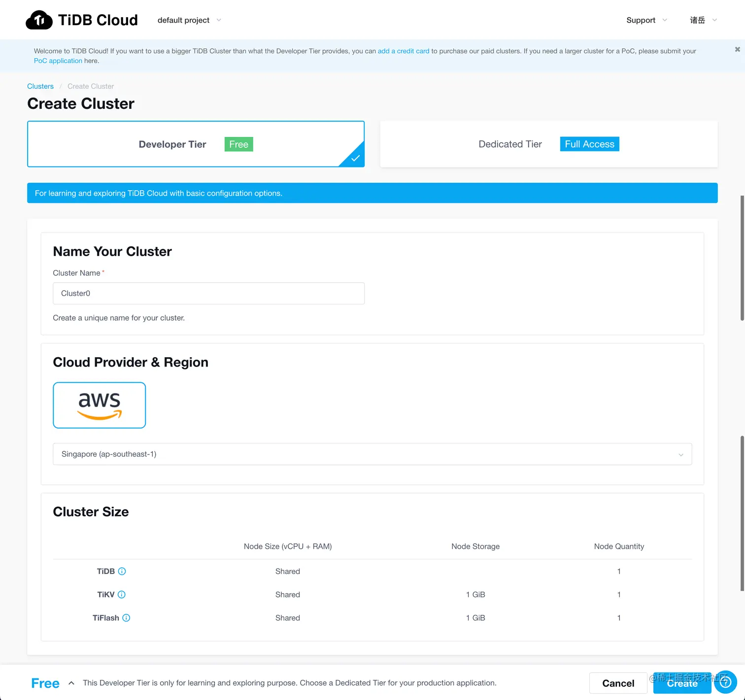Screen dimensions: 745x700
Task: Open info tooltip next to TiDB
Action: (x=122, y=571)
